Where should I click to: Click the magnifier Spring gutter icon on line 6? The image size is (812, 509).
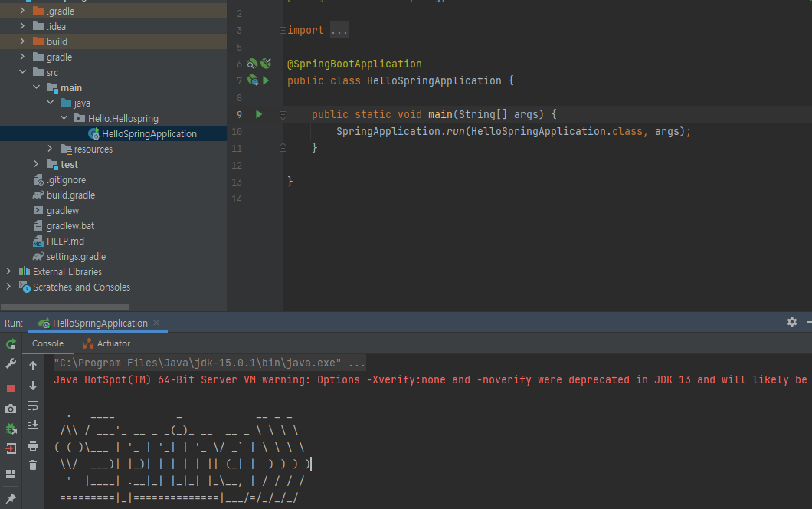tap(252, 64)
